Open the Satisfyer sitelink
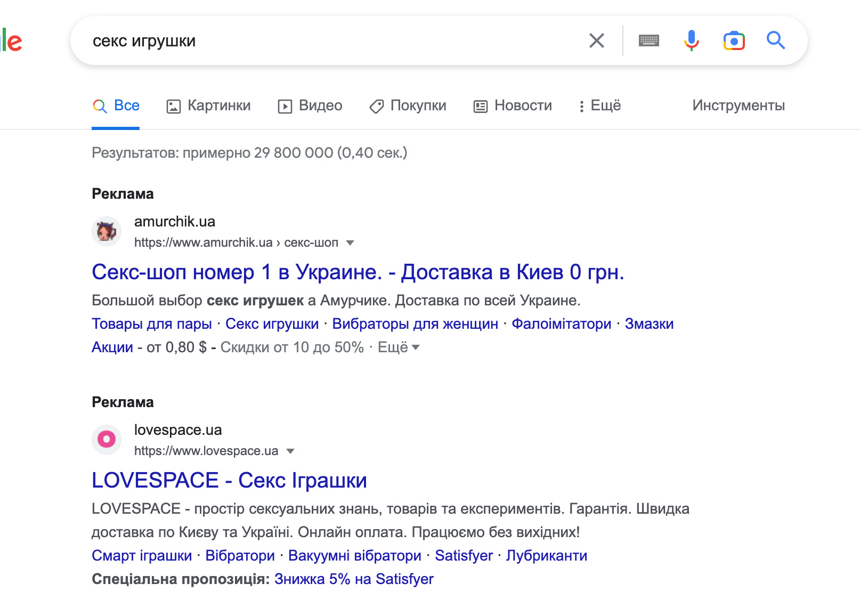860x616 pixels. tap(464, 556)
